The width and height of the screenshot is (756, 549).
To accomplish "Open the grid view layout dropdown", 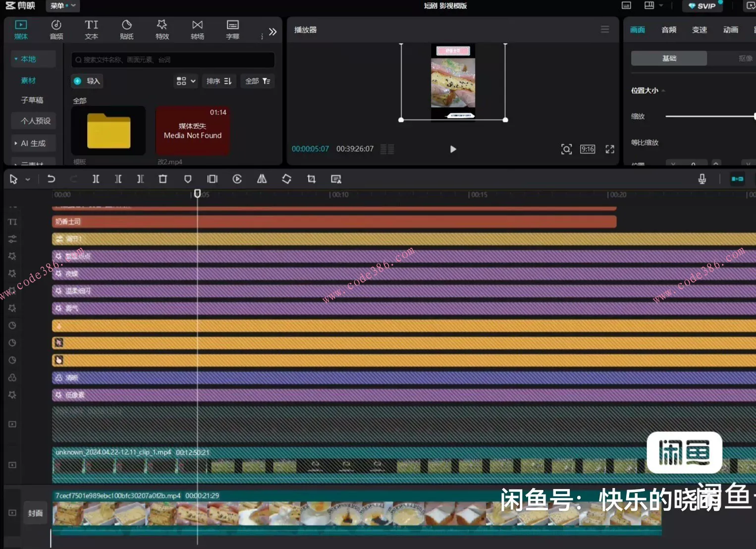I will 186,81.
